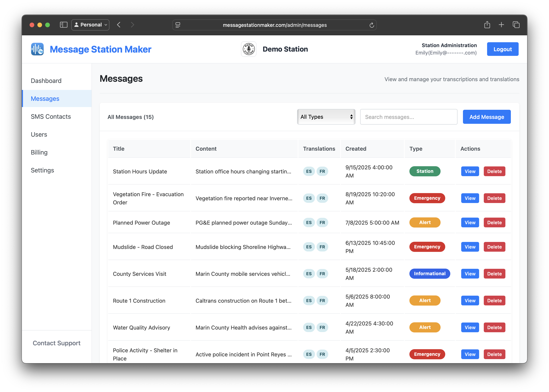
Task: Click the Mudslide - Road Closed title
Action: (x=143, y=247)
